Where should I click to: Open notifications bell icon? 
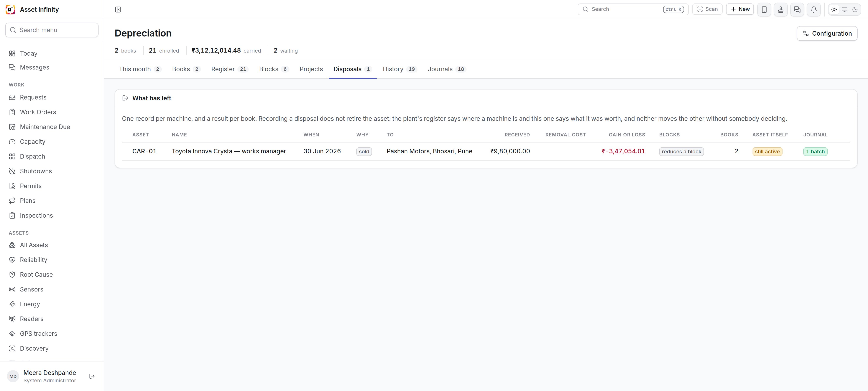click(814, 9)
